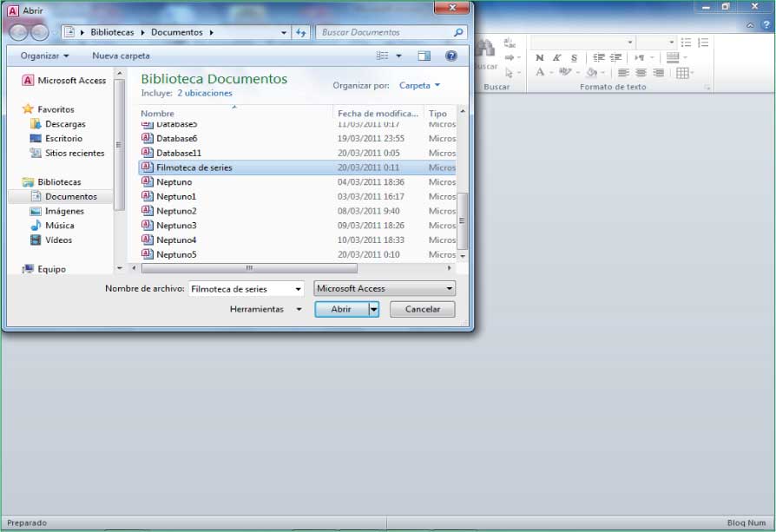Image resolution: width=776 pixels, height=532 pixels.
Task: Toggle italic (K) formatting in the ribbon
Action: [x=557, y=58]
